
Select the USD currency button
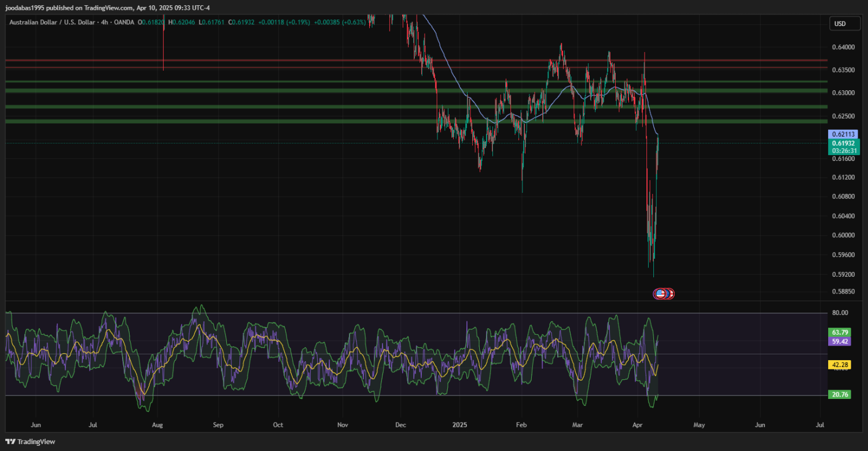click(839, 24)
